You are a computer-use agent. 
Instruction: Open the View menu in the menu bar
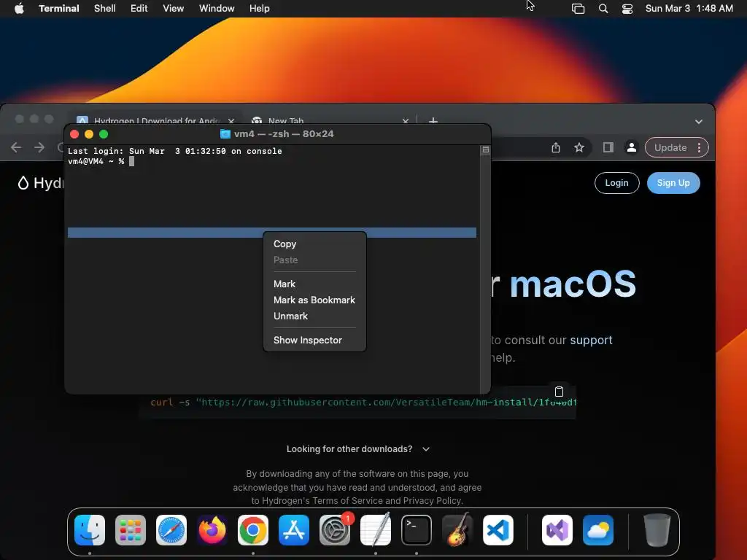coord(174,8)
